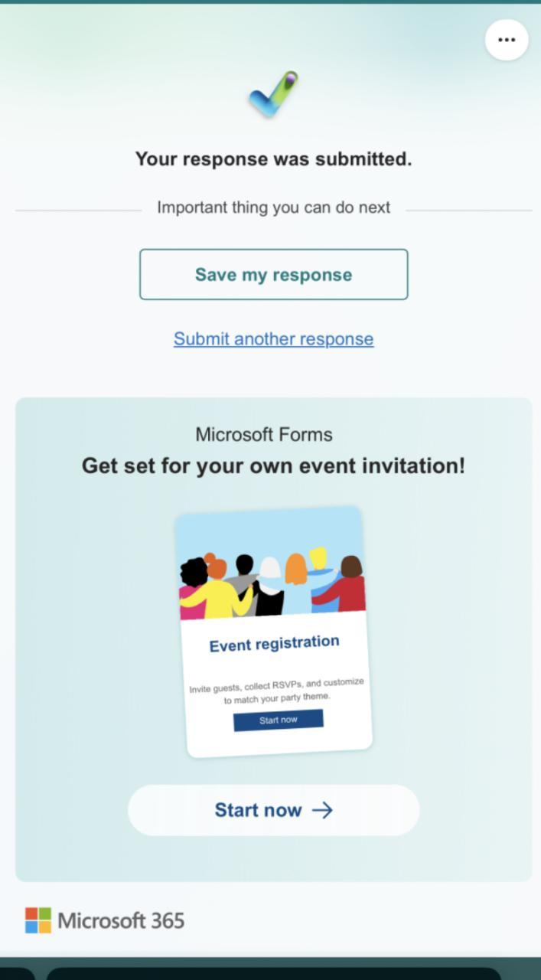
Task: Click the Microsoft four-square logo
Action: [38, 920]
